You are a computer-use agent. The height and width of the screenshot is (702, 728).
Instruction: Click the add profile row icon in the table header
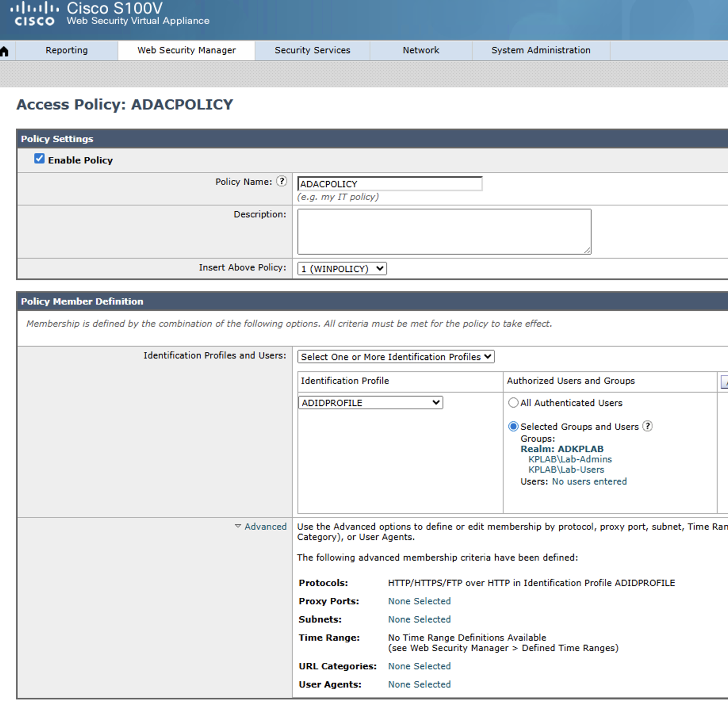pos(725,381)
